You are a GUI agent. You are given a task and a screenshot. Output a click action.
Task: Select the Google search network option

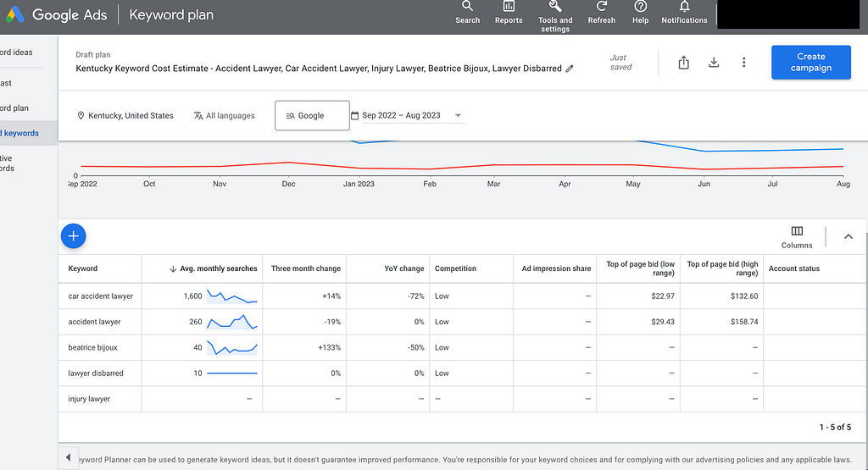(x=312, y=115)
